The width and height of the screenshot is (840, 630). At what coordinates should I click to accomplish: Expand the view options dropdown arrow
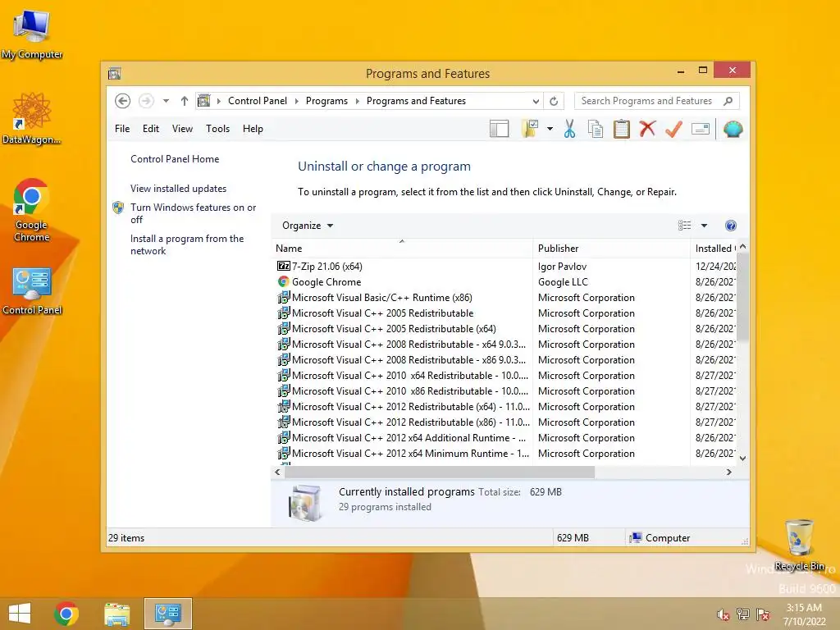704,226
